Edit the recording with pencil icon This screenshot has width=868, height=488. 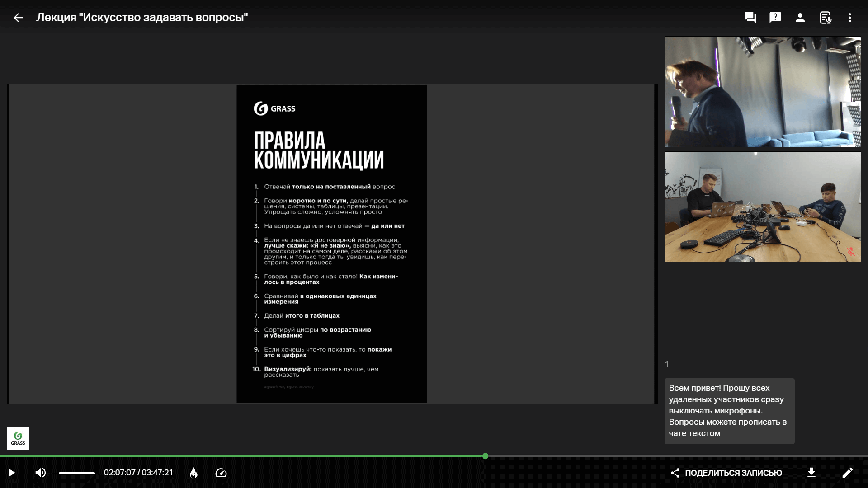tap(848, 473)
